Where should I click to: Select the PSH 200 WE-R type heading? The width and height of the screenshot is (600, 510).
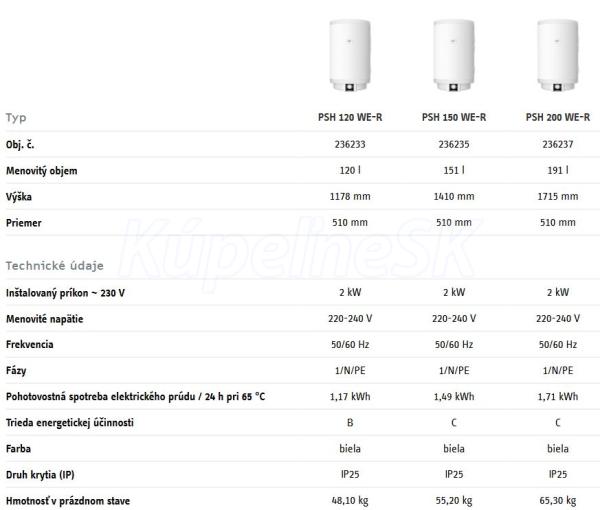558,117
